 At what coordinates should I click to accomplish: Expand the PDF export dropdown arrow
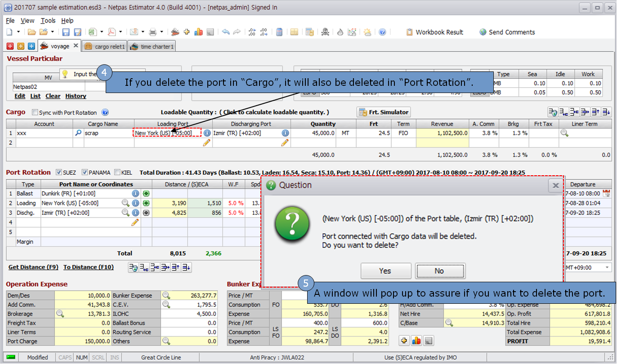click(121, 32)
